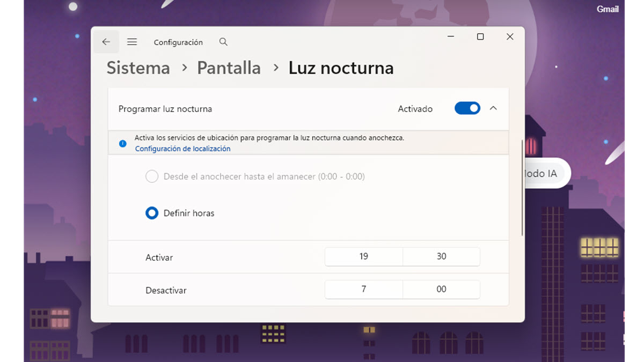Screen dimensions: 644x362
Task: Navigate to Sistema in the breadcrumb
Action: (137, 68)
